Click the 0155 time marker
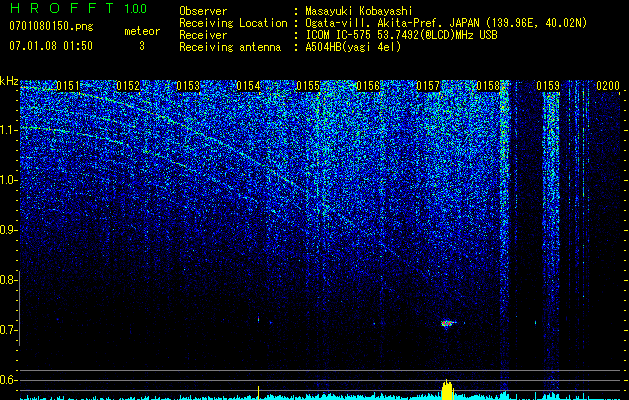Viewport: 629px width, 400px height. [308, 86]
